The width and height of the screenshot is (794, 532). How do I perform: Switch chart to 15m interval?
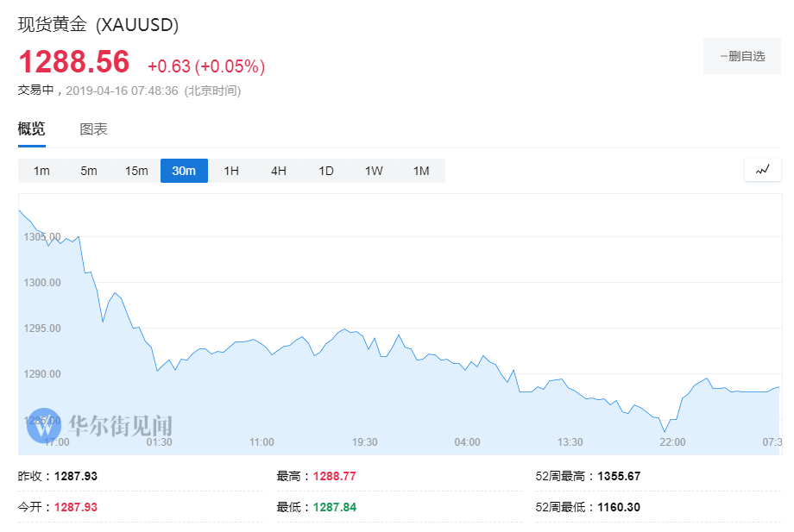click(x=135, y=171)
